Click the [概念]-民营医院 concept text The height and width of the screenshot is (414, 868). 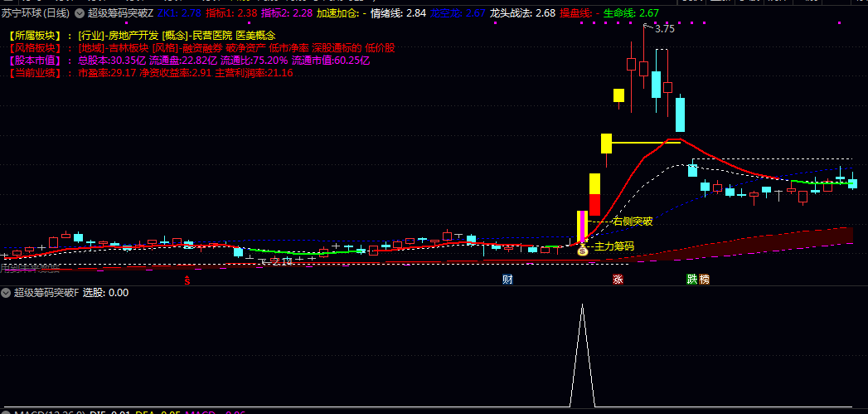pos(197,36)
